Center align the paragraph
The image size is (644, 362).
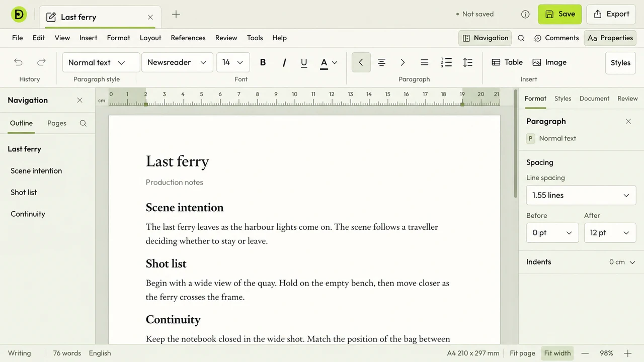[382, 62]
